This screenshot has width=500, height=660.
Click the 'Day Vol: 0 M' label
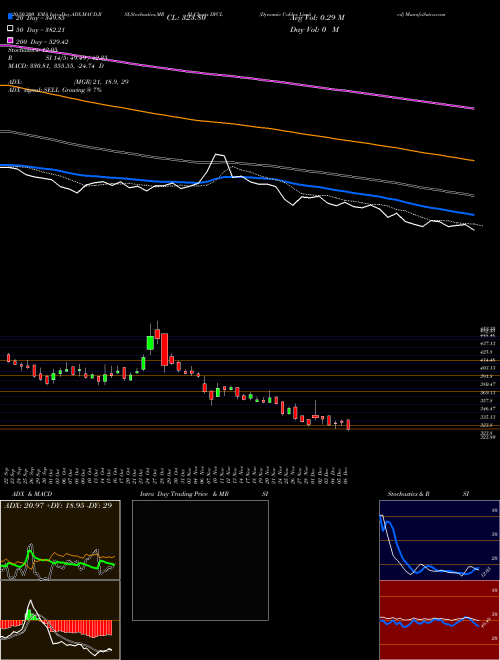pos(314,29)
